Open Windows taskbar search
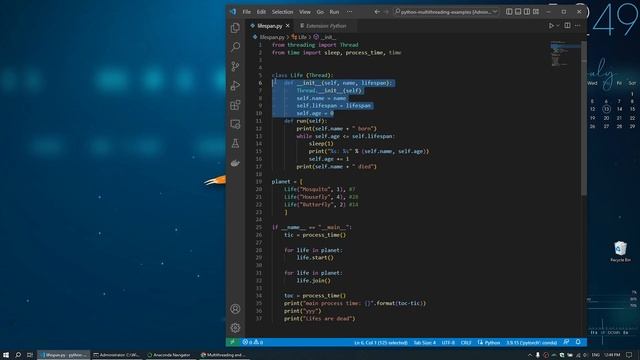 (x=18, y=355)
